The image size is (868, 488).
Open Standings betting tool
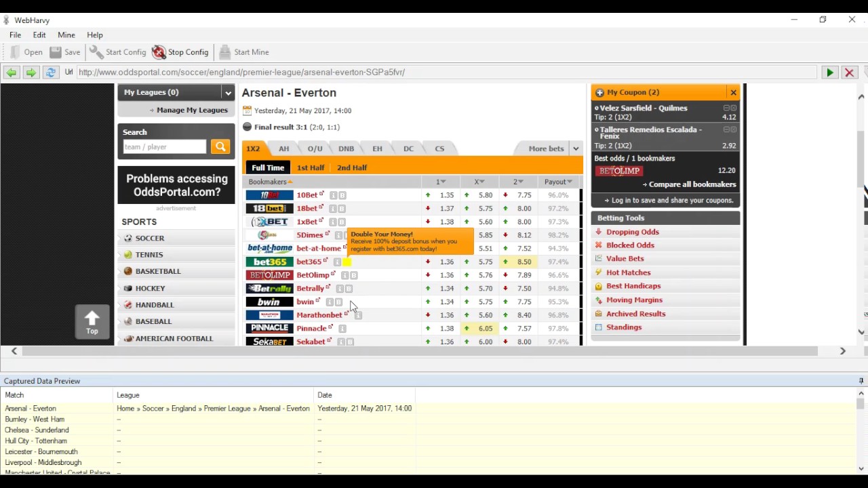point(624,327)
